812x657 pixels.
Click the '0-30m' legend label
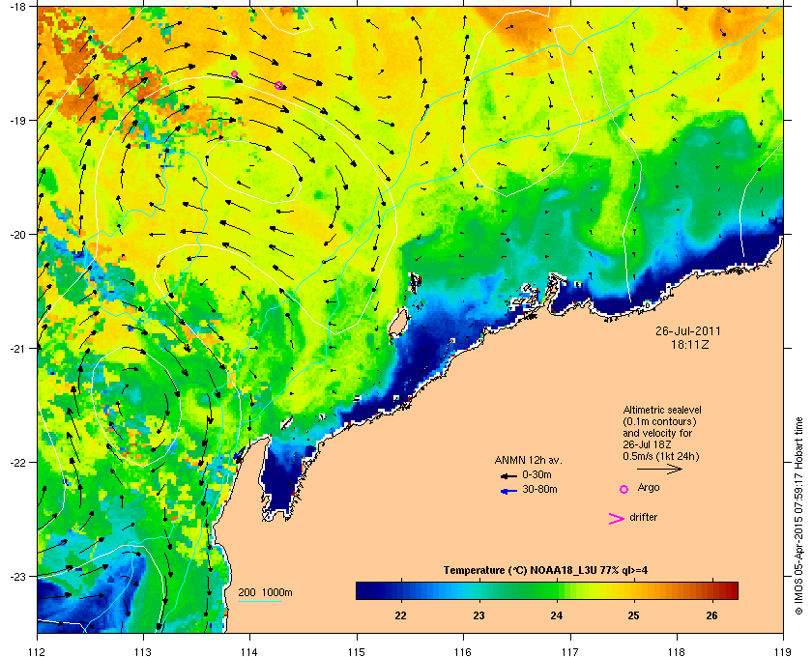[536, 474]
